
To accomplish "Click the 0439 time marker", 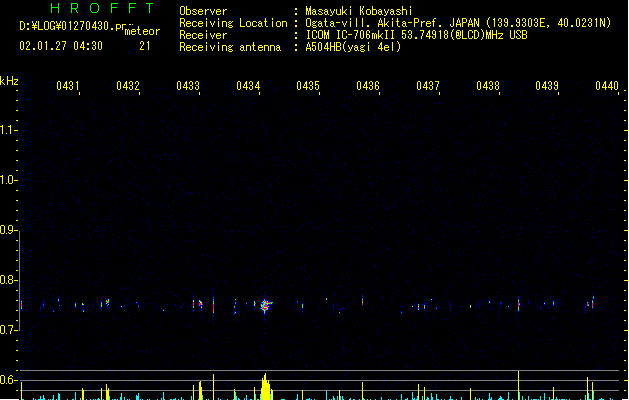I will 547,85.
